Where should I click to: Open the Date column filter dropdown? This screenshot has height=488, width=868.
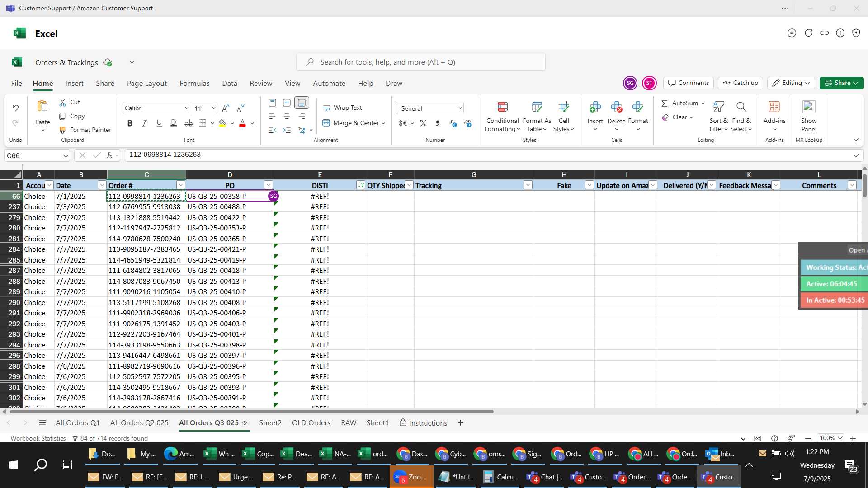point(102,185)
